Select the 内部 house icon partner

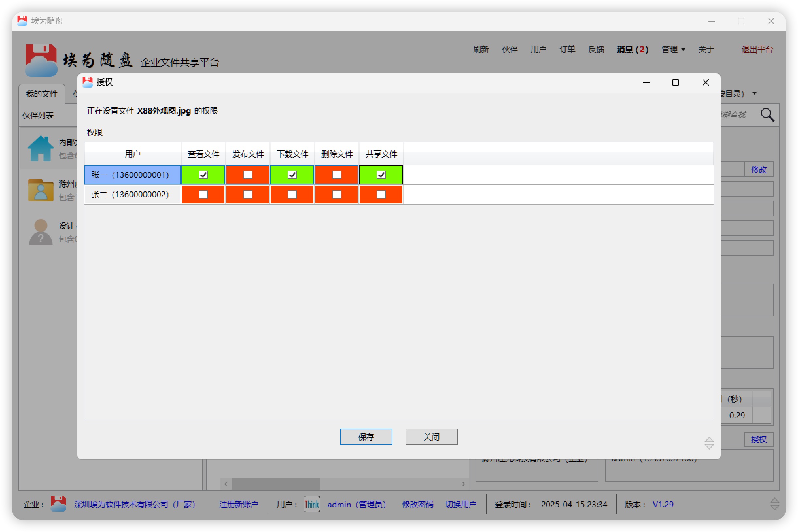41,148
